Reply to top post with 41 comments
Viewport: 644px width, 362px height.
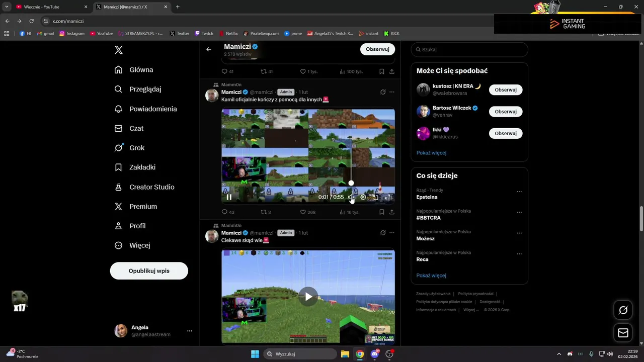pyautogui.click(x=228, y=71)
